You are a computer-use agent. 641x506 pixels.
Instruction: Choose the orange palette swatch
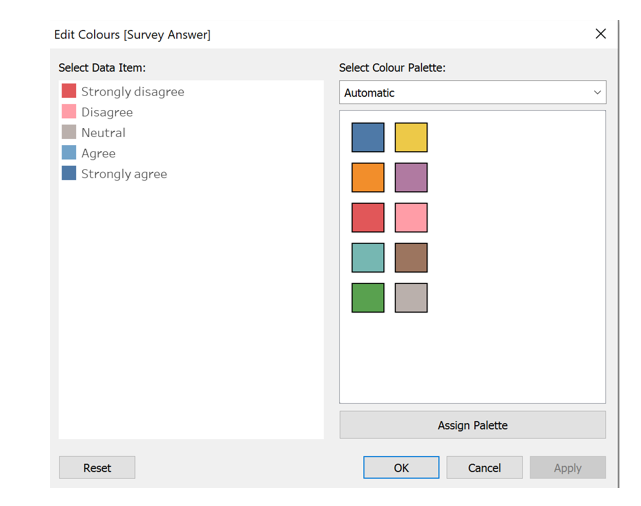(368, 177)
